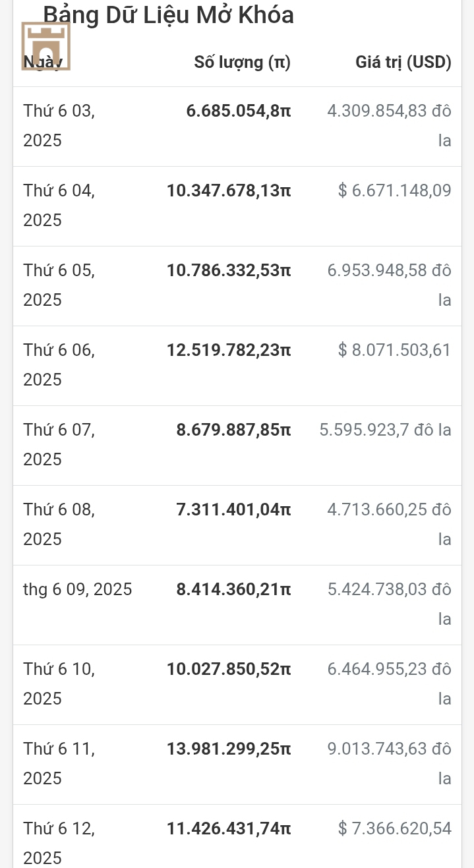Click the amount 10.786.332,53π
The width and height of the screenshot is (474, 868).
point(229,270)
